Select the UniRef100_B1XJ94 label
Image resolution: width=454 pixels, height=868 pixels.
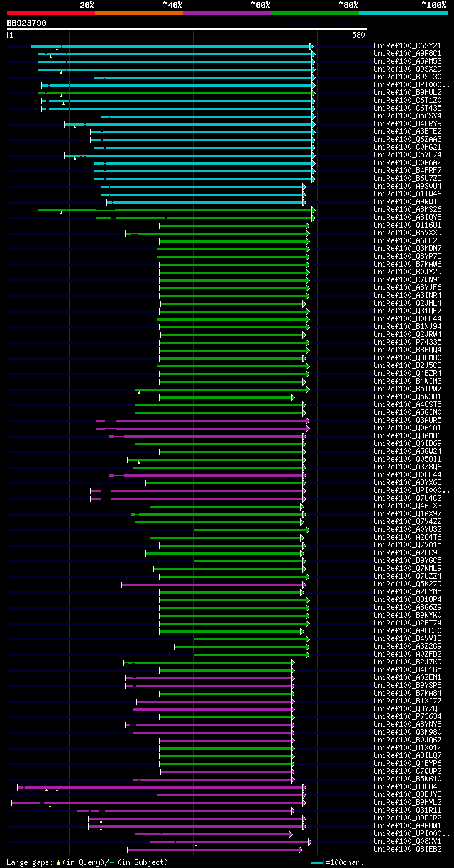[x=407, y=326]
